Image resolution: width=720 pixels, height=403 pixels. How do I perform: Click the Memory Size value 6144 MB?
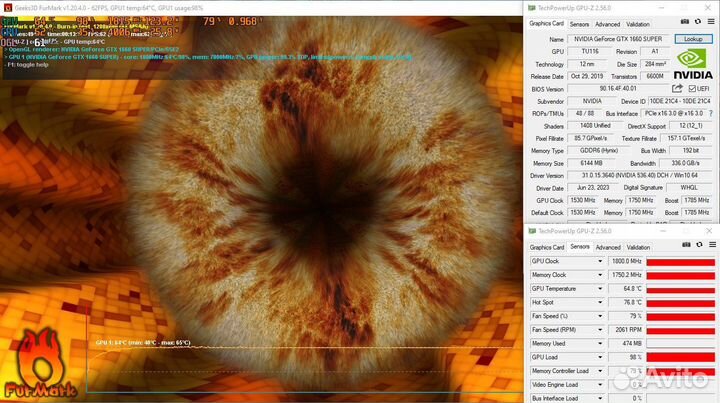(x=591, y=163)
